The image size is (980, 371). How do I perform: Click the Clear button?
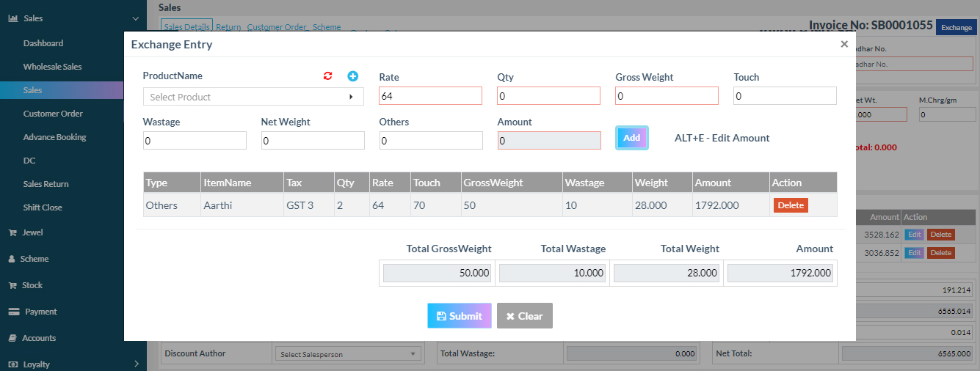[x=524, y=316]
